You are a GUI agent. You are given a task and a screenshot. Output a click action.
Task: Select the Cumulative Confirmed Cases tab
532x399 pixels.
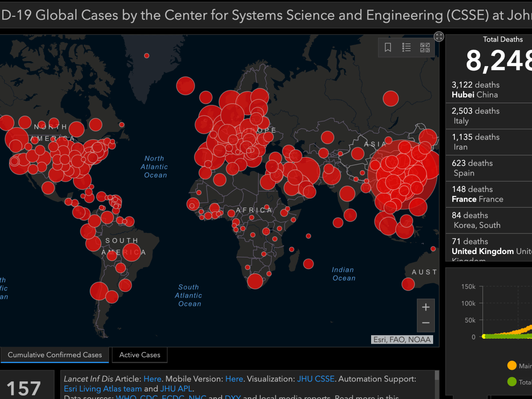coord(55,355)
